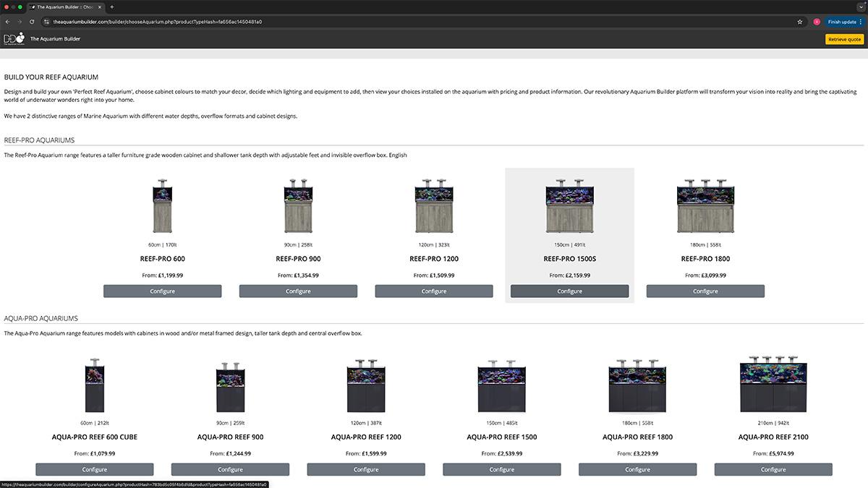Screen dimensions: 868x488
Task: Bookmark this page with the star icon
Action: pos(799,22)
